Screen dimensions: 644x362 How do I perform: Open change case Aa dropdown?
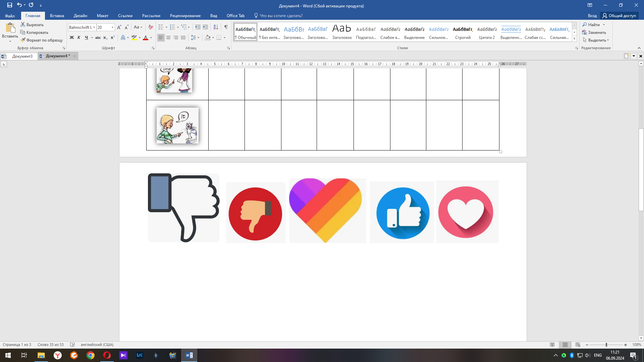(138, 27)
